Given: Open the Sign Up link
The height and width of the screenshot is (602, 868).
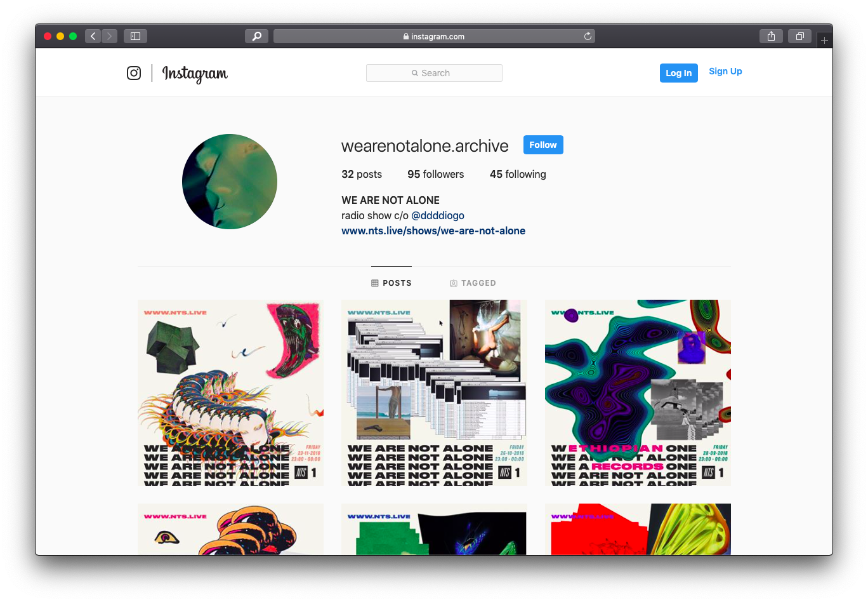Looking at the screenshot, I should pos(725,71).
